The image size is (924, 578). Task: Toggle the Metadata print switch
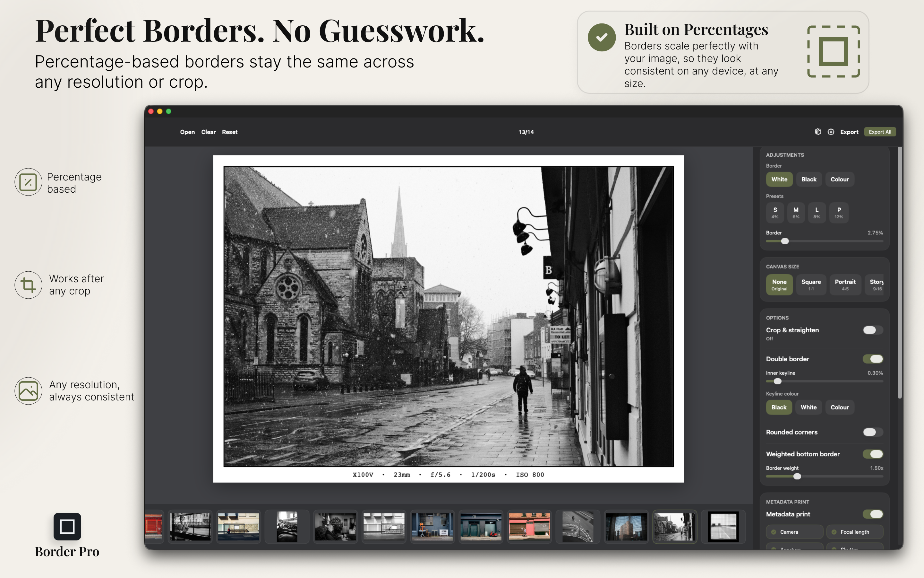pos(873,514)
